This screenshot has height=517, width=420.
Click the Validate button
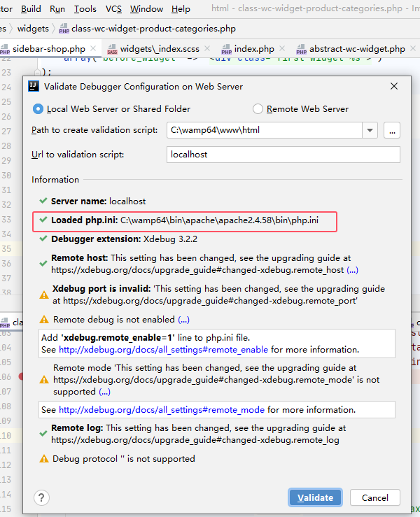coord(315,497)
